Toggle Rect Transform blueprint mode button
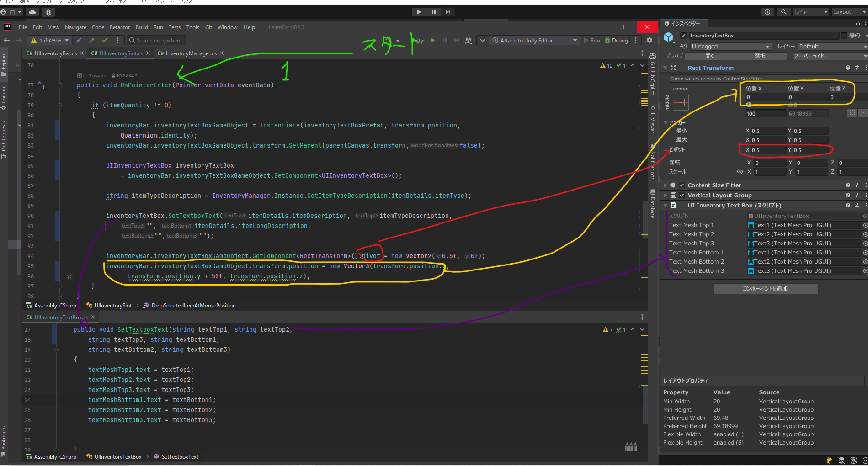The image size is (868, 466). coord(852,113)
